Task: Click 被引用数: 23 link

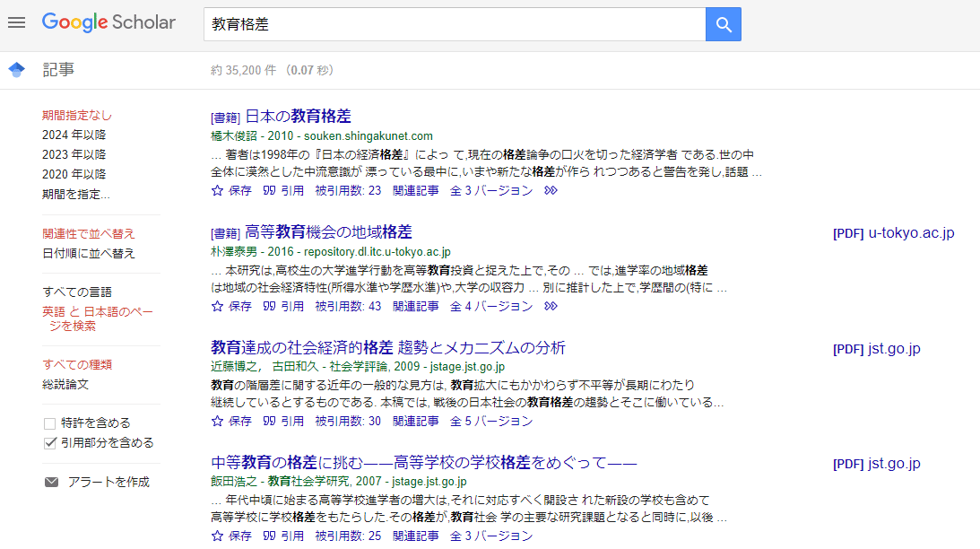Action: (348, 191)
